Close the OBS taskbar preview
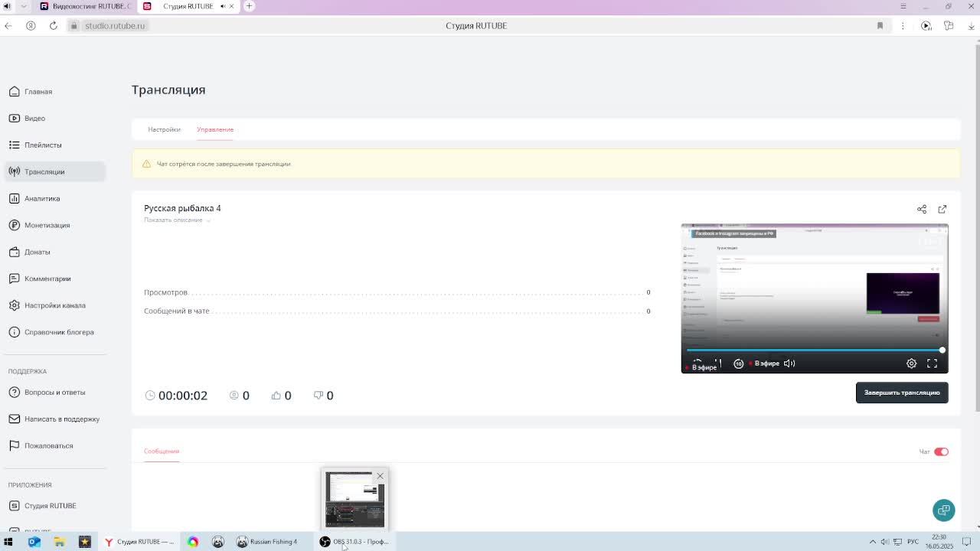The width and height of the screenshot is (980, 551). pos(380,476)
